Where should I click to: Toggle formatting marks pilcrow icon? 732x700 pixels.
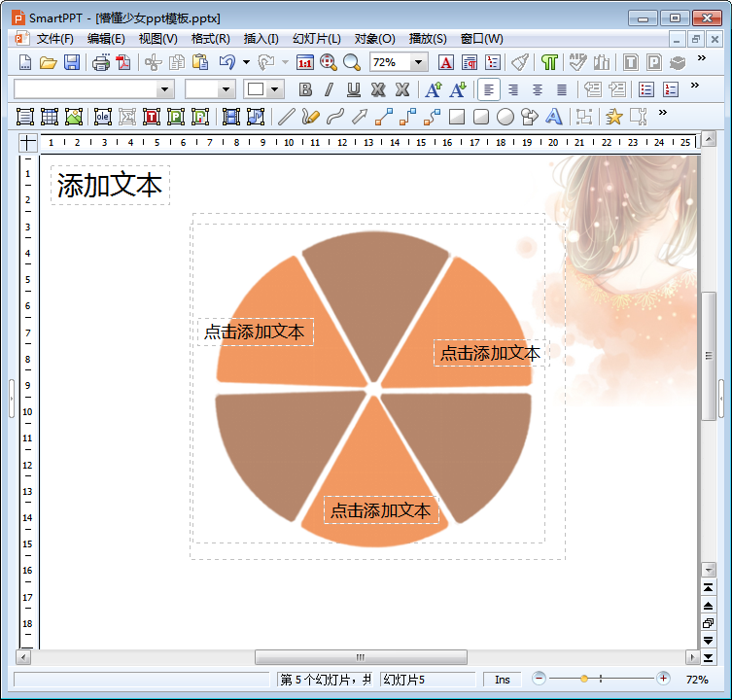pyautogui.click(x=549, y=62)
